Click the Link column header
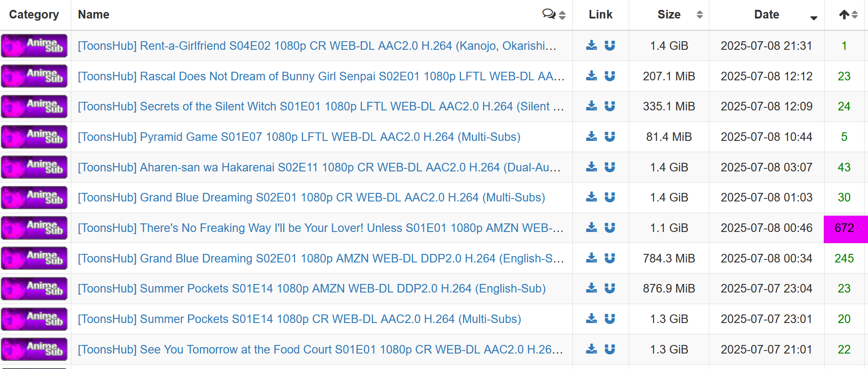 point(600,15)
